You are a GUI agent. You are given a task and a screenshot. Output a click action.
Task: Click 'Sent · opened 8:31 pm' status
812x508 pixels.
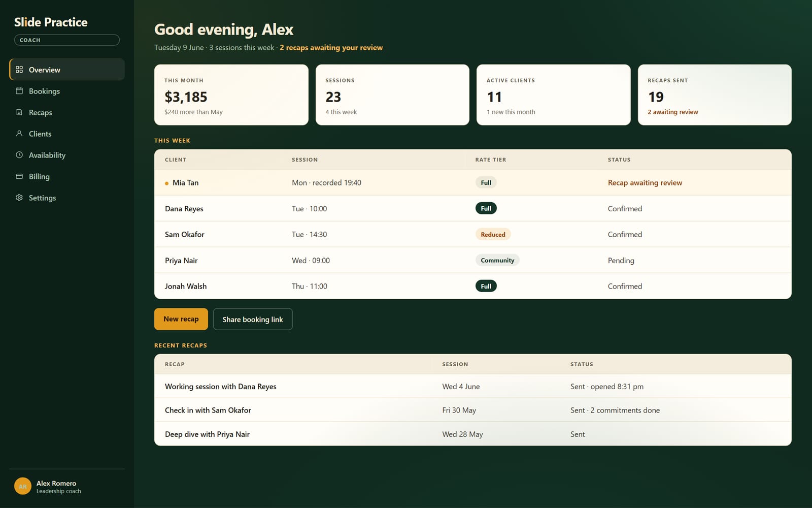point(607,387)
